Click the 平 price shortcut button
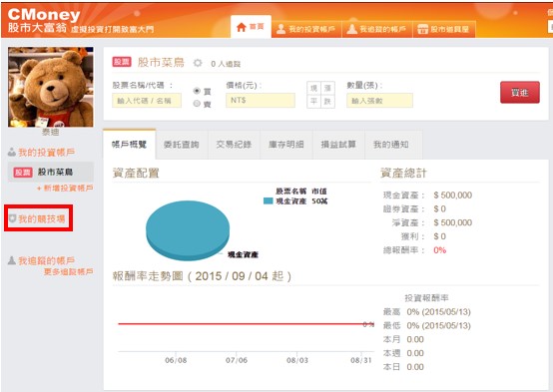 pos(313,102)
